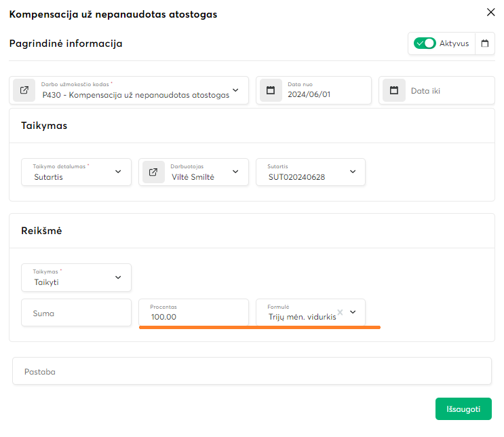
Task: Click the Suma input field
Action: tap(76, 313)
